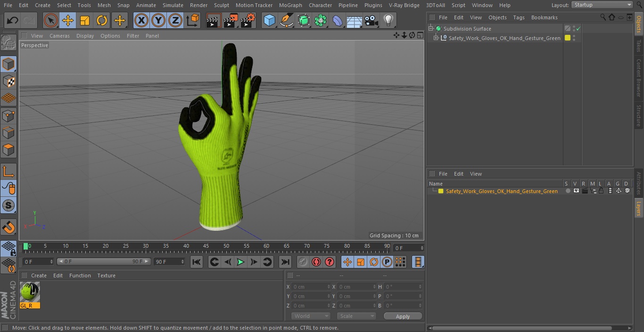Enable Texture mode checkered cube icon

click(8, 81)
